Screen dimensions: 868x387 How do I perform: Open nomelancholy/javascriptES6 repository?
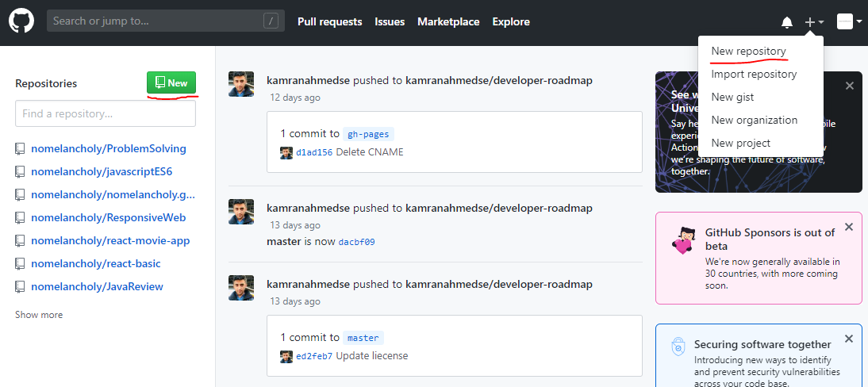[102, 171]
